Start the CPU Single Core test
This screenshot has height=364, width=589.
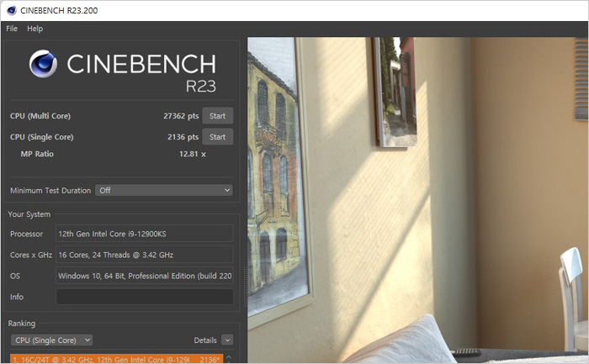pyautogui.click(x=217, y=136)
